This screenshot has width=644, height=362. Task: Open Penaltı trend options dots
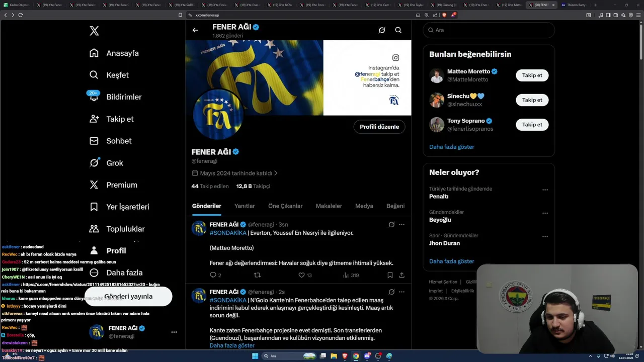click(x=545, y=190)
